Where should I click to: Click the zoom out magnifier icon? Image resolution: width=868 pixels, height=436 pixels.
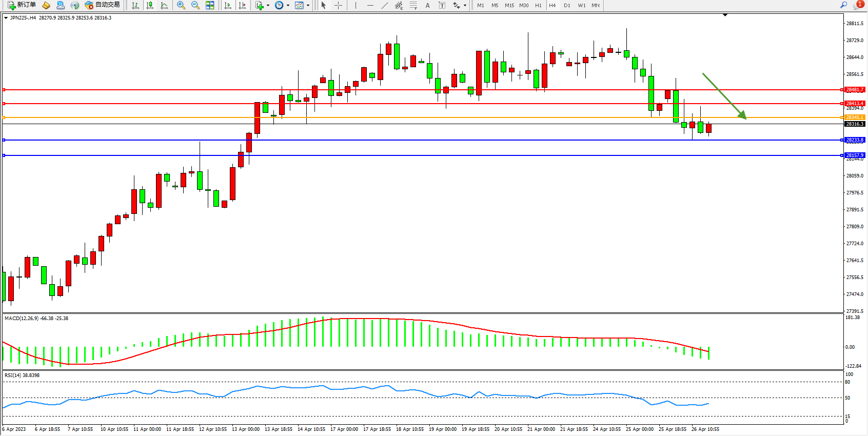click(x=195, y=5)
